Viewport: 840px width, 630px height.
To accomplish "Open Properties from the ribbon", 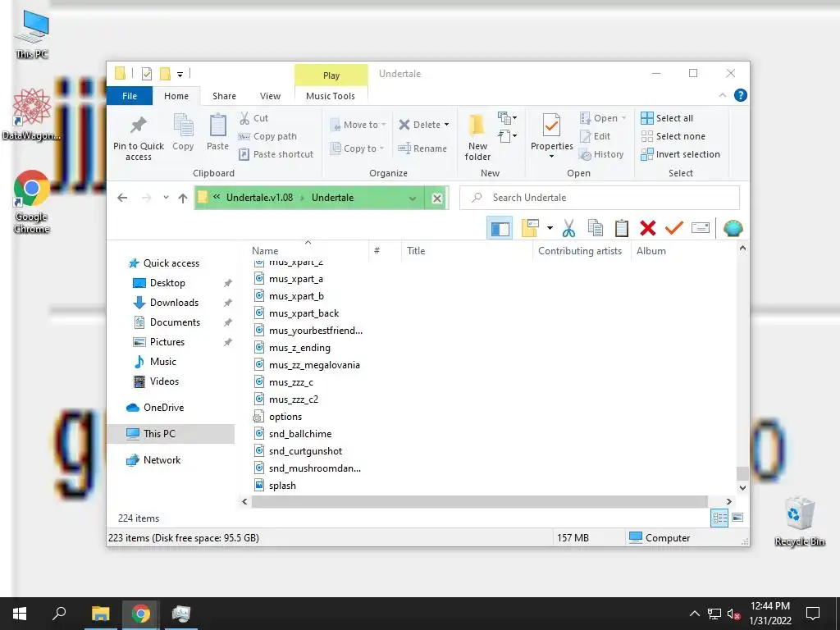I will point(551,135).
